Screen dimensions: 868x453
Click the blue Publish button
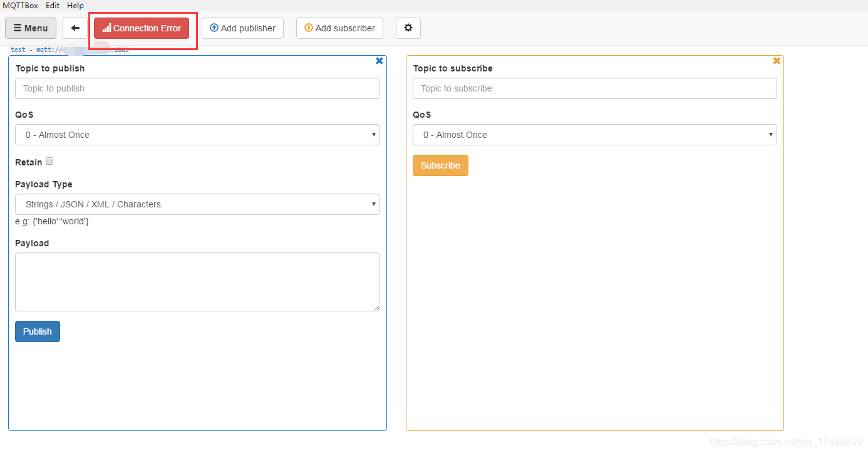(x=38, y=331)
